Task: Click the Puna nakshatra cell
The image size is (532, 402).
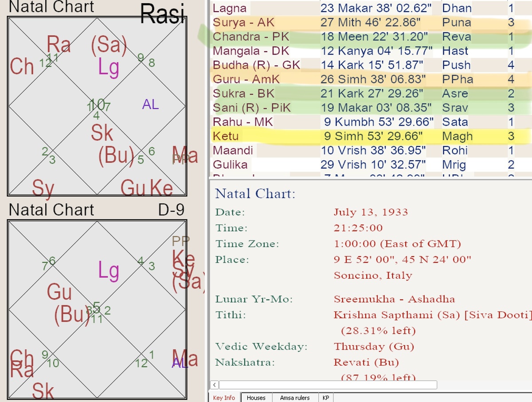Action: pyautogui.click(x=457, y=22)
